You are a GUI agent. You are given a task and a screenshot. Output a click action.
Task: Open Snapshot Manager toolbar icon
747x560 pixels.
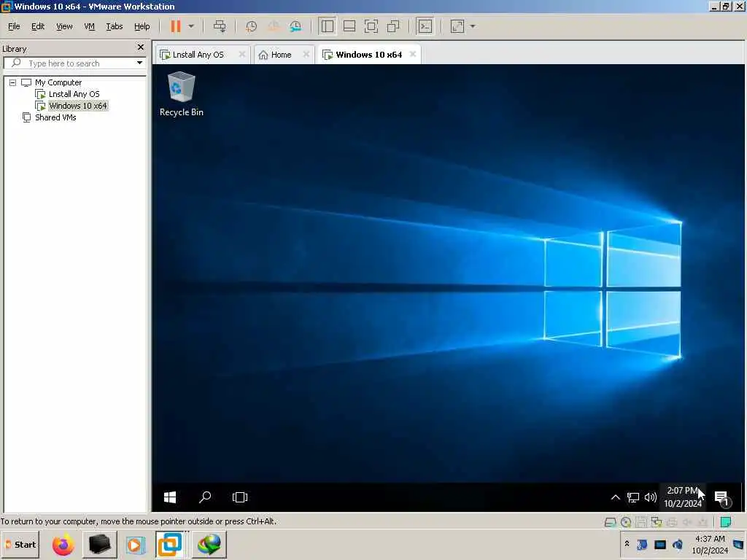295,26
